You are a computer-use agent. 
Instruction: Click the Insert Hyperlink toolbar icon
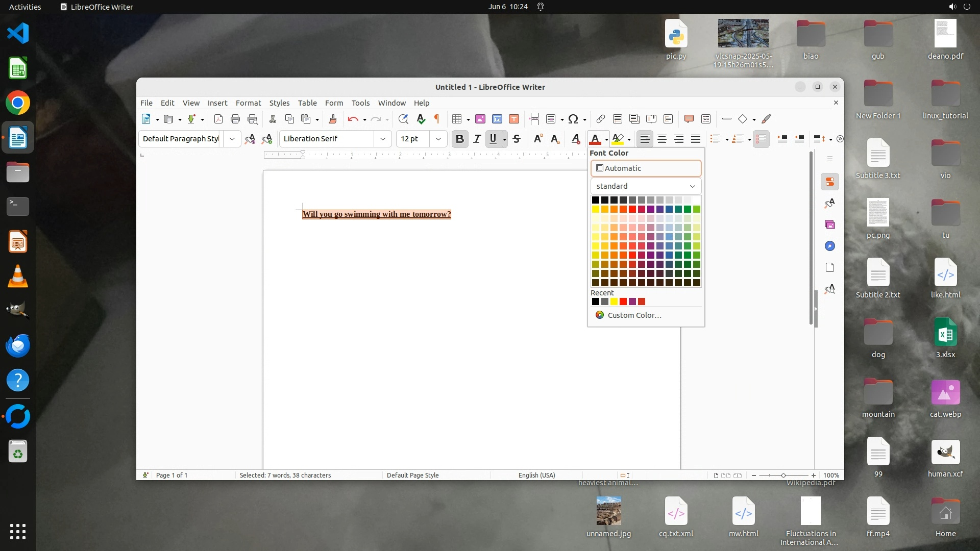click(x=600, y=119)
